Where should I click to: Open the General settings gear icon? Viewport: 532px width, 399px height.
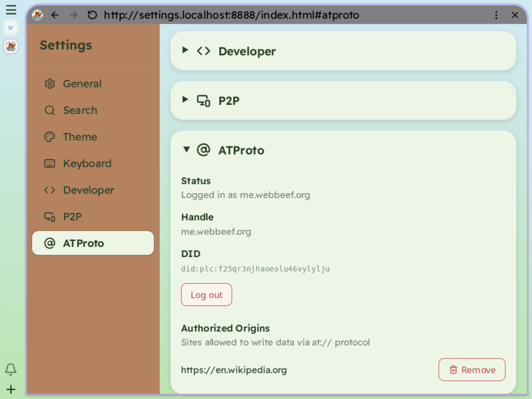[x=50, y=84]
